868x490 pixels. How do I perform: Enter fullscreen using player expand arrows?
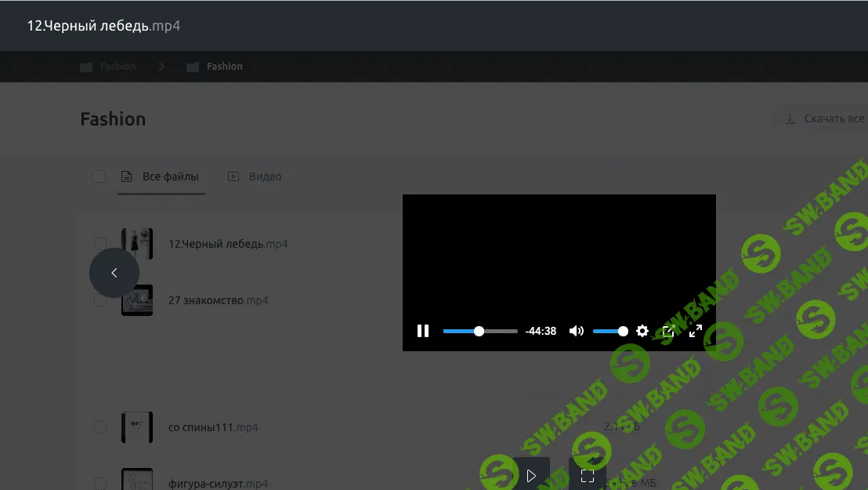(696, 331)
